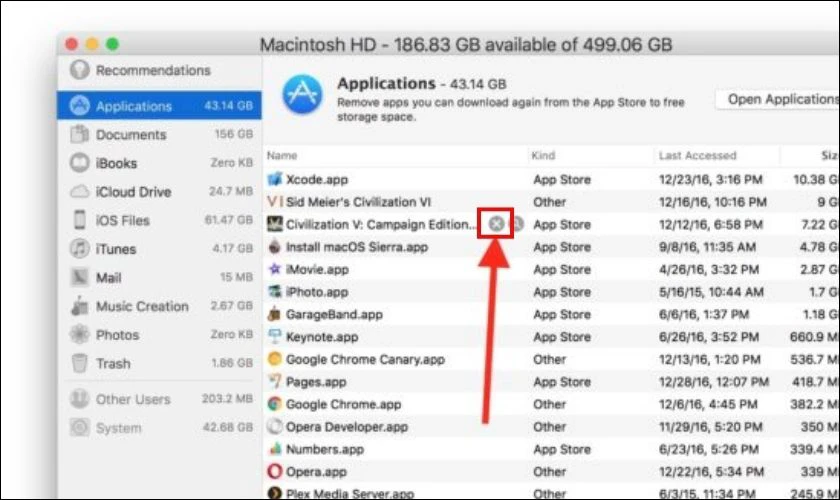Click the iMovie.app star icon
Viewport: 840px width, 500px height.
[x=275, y=269]
